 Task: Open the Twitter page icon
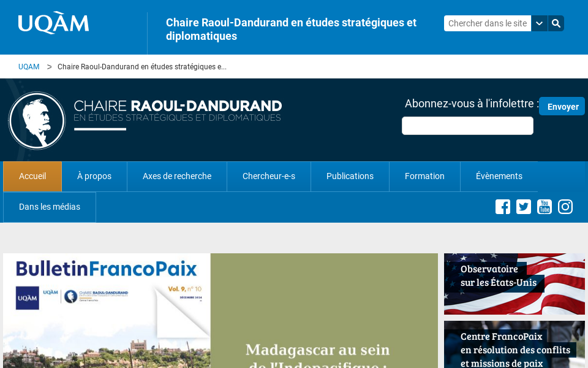point(524,207)
